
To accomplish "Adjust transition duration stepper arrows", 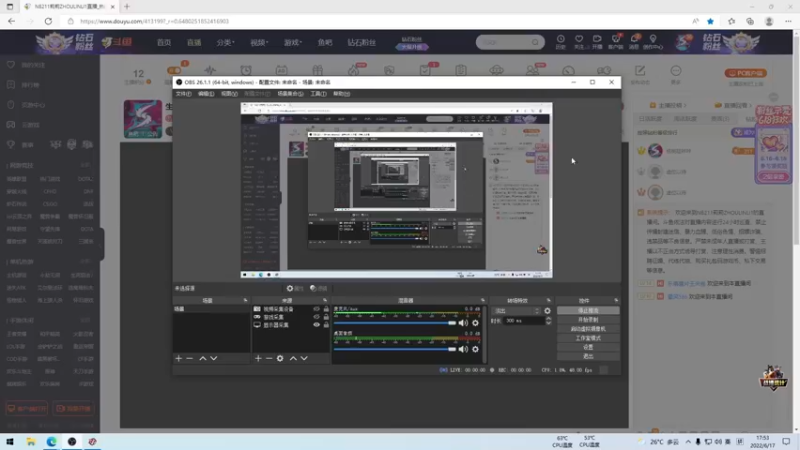I will (548, 321).
